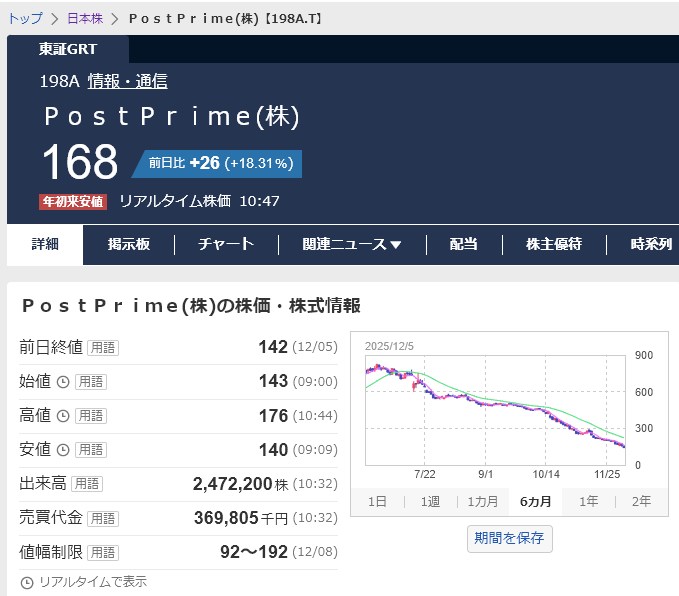Switch chart period to 1カ月
Screen dimensions: 679x596
pyautogui.click(x=483, y=502)
